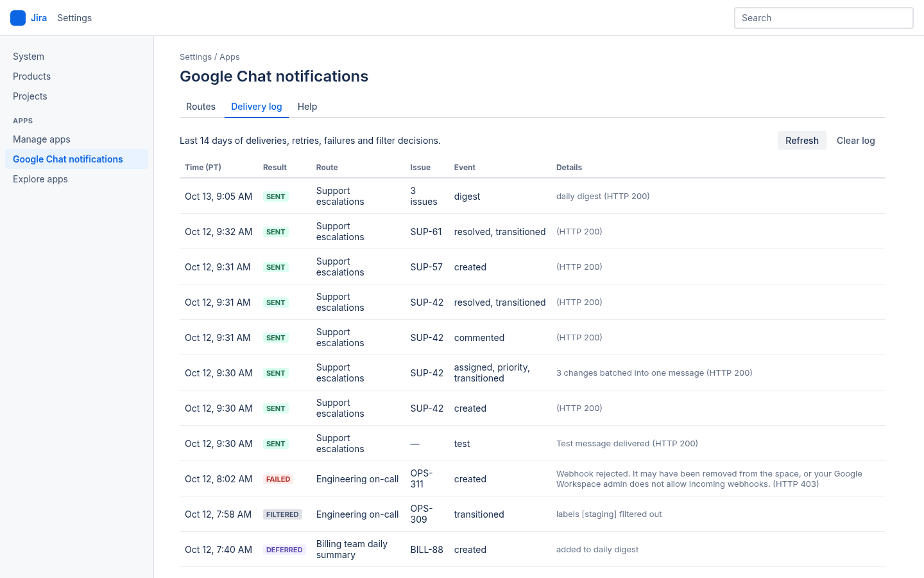Open the Help tab
Image resolution: width=924 pixels, height=578 pixels.
tap(307, 107)
